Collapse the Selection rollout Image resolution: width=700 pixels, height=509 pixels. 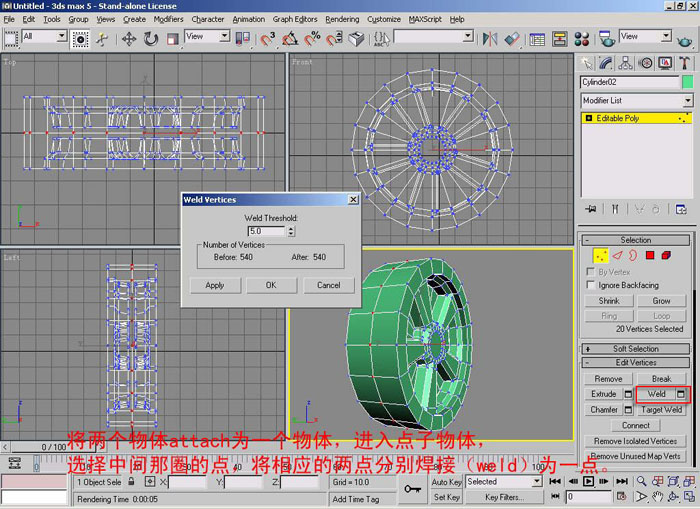click(x=636, y=240)
